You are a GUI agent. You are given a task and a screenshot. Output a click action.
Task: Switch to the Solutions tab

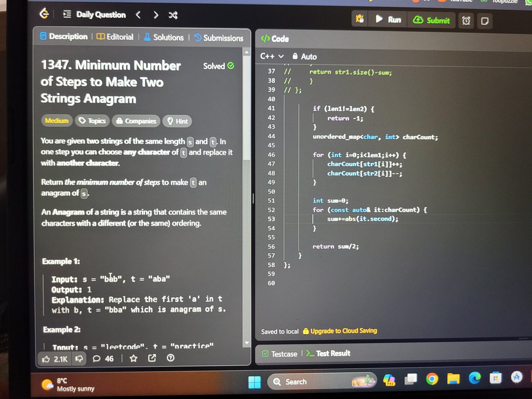164,38
